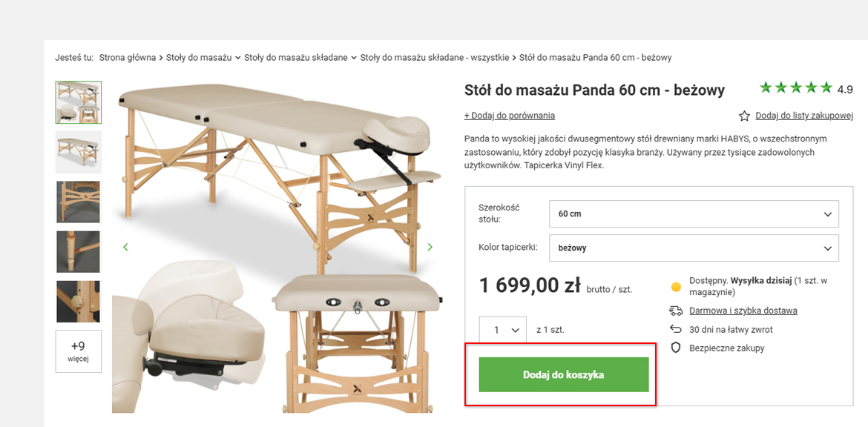Click the delivery truck icon

[x=675, y=311]
